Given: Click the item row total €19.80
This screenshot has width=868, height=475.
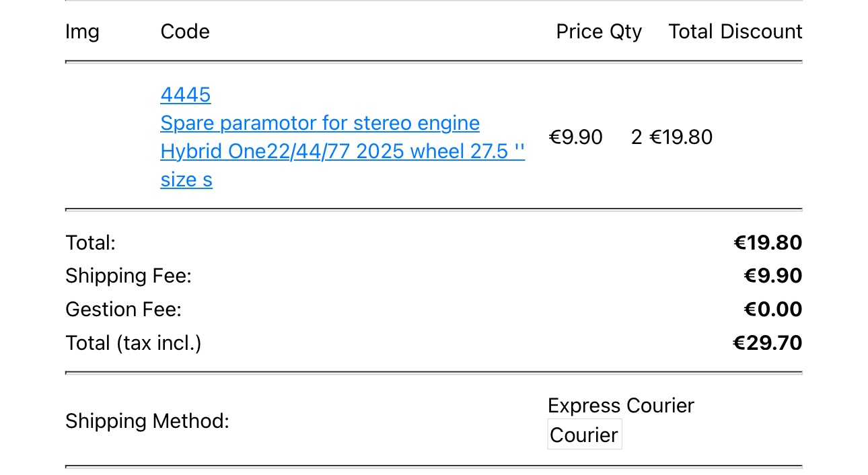Looking at the screenshot, I should 681,137.
